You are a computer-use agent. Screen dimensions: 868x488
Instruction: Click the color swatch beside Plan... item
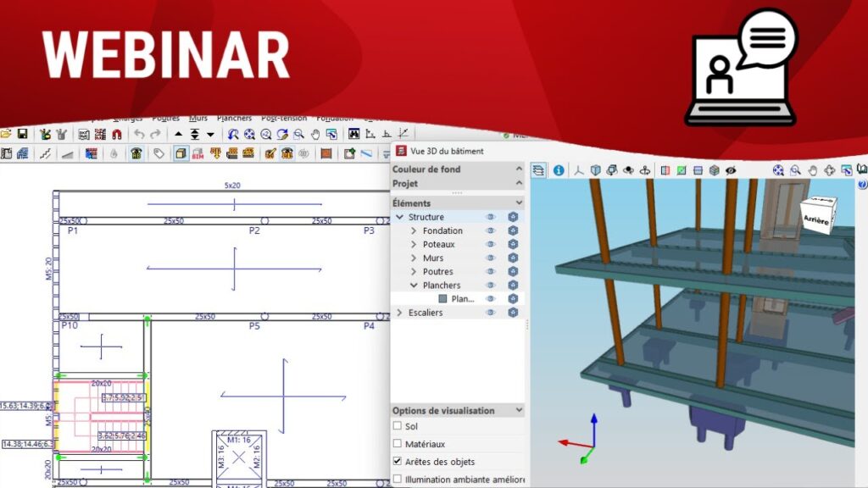click(x=442, y=299)
